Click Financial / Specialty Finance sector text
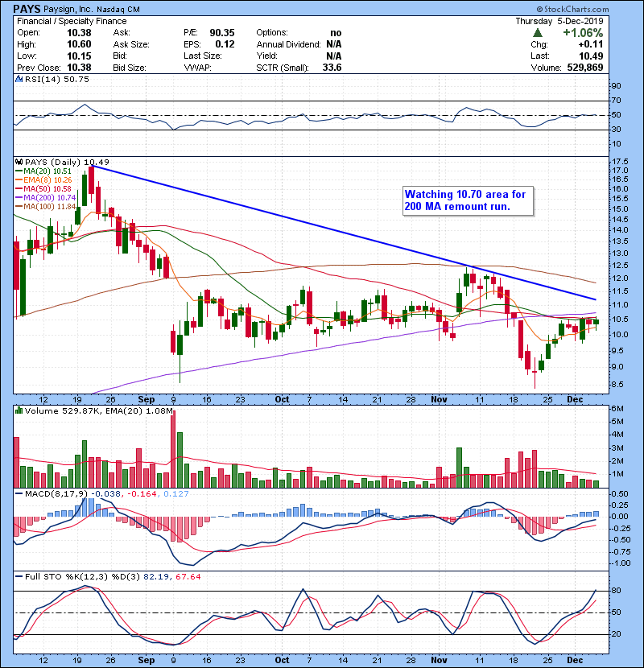 (x=72, y=21)
